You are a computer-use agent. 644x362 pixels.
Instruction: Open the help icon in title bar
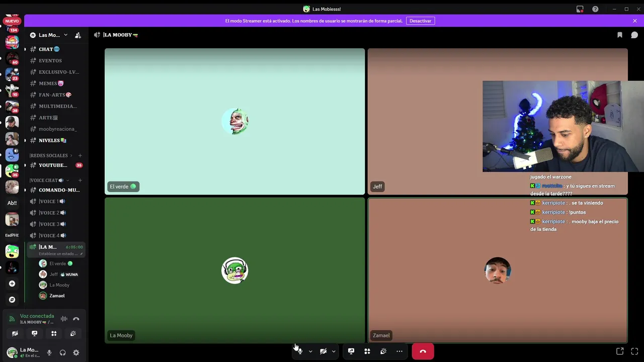tap(595, 9)
